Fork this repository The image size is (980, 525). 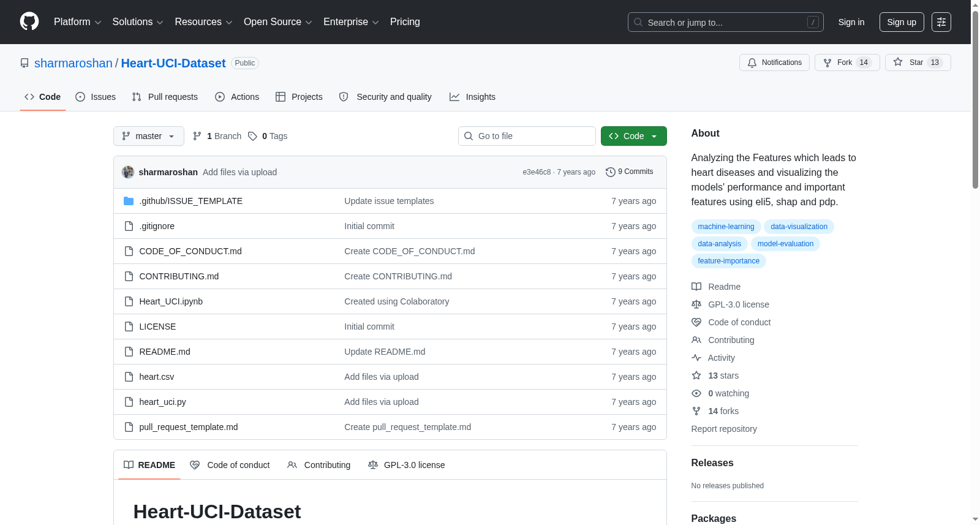tap(847, 62)
